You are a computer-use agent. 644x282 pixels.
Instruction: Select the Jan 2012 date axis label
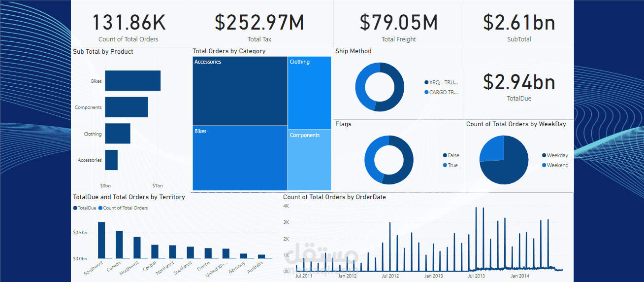click(348, 276)
